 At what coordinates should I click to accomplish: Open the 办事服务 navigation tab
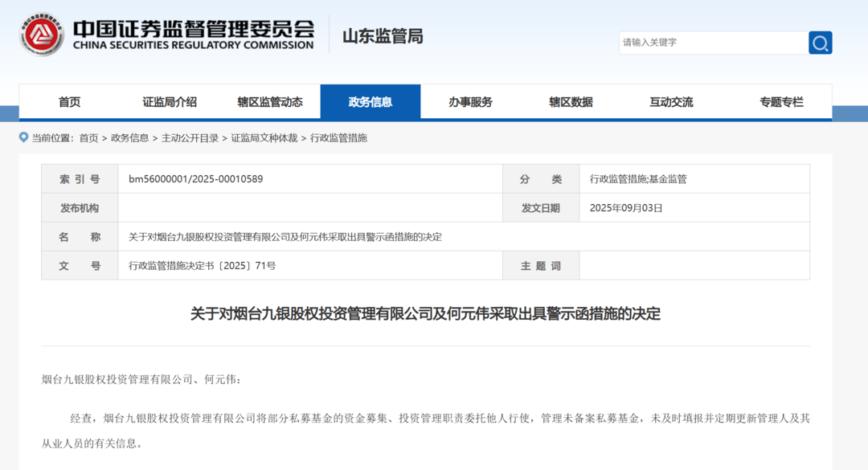(x=470, y=102)
